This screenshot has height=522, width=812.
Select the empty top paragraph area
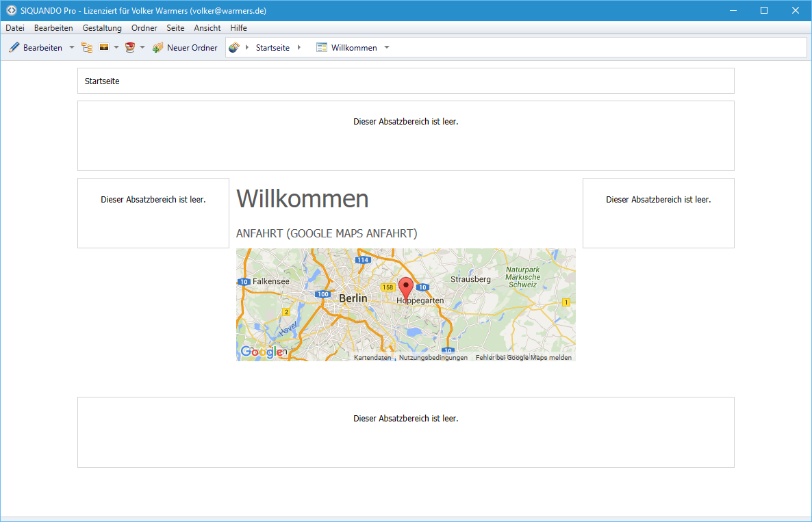[406, 135]
